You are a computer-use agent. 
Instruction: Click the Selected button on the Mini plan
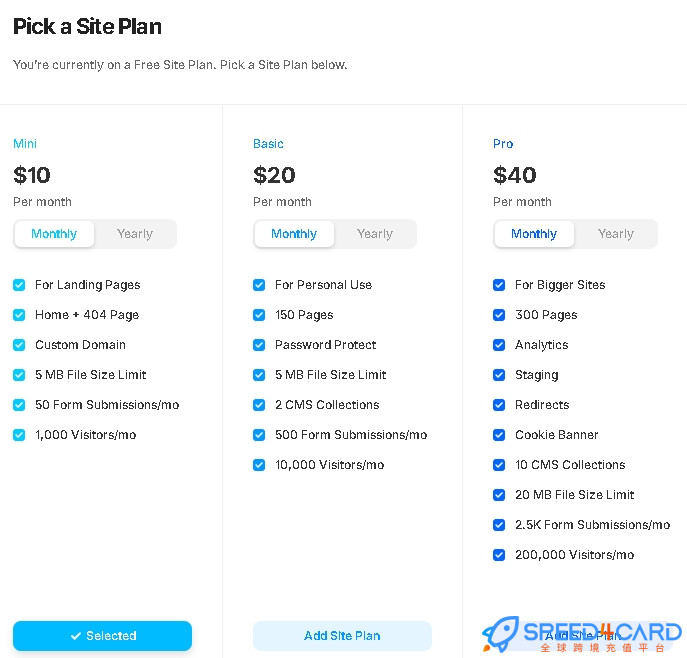tap(103, 636)
